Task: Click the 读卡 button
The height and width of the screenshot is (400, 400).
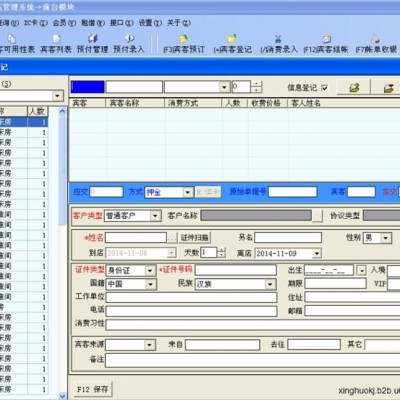Action: [x=208, y=192]
